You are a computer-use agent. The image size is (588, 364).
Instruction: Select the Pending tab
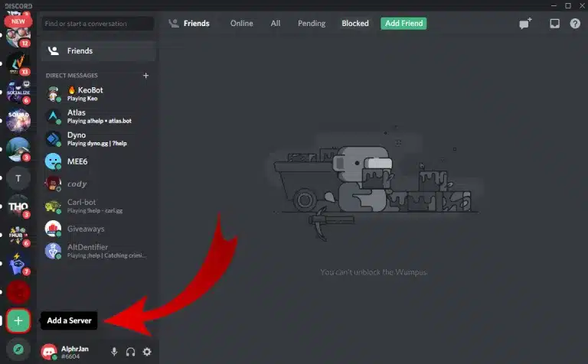[x=311, y=24]
